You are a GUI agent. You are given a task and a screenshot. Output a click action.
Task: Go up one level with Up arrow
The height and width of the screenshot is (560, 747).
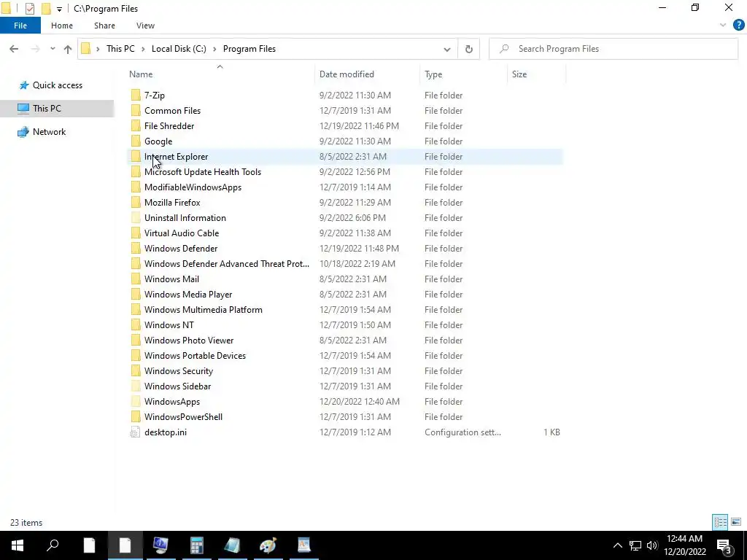68,49
